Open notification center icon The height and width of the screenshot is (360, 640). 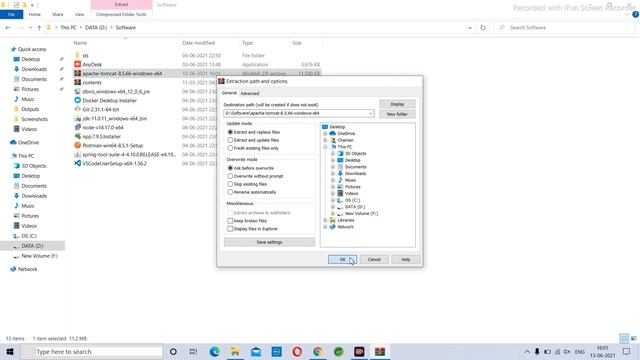(627, 352)
